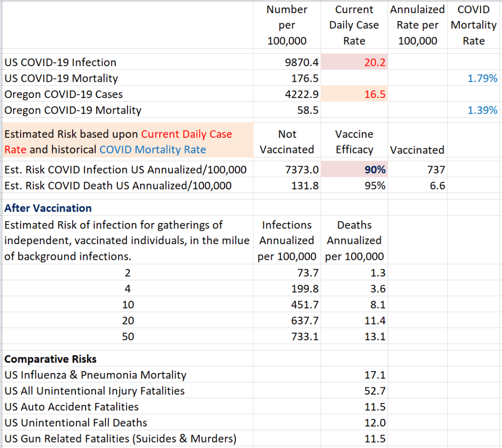Select the US COVID-19 Infection value 9870.4
The height and width of the screenshot is (448, 502).
pyautogui.click(x=287, y=62)
